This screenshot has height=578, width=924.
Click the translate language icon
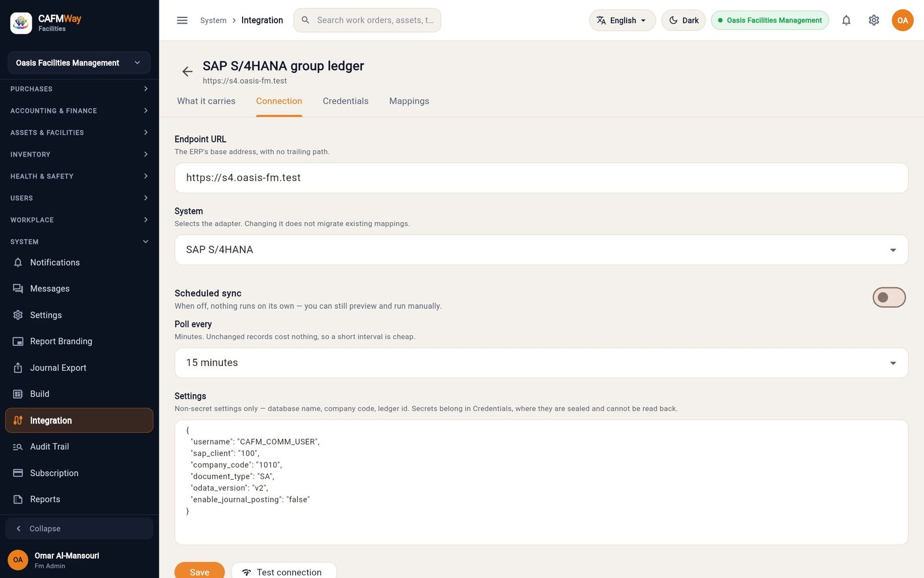click(601, 20)
